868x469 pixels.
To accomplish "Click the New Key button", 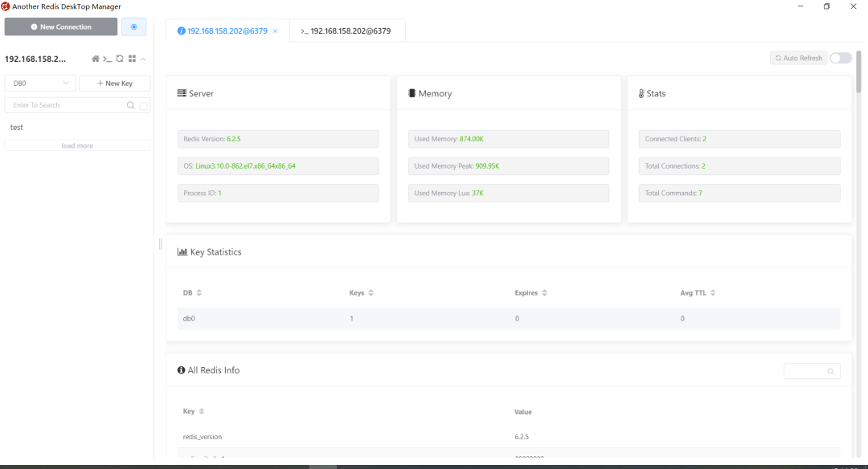I will coord(115,83).
